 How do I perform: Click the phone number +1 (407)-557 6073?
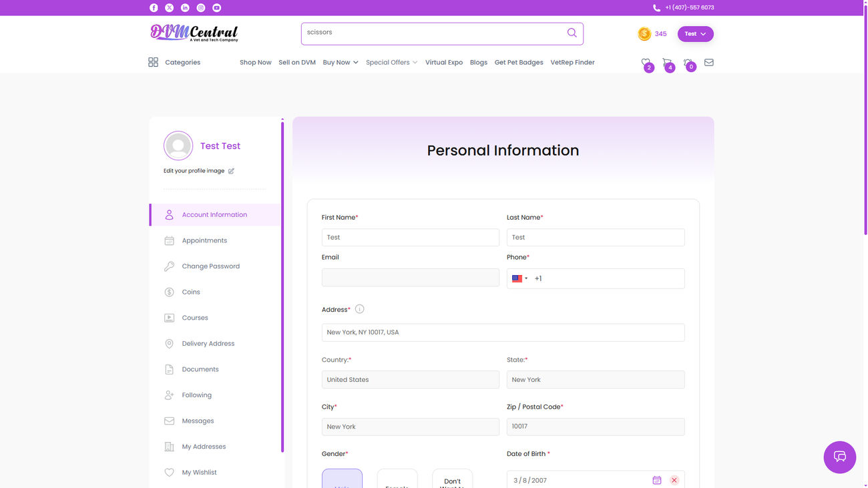point(690,8)
